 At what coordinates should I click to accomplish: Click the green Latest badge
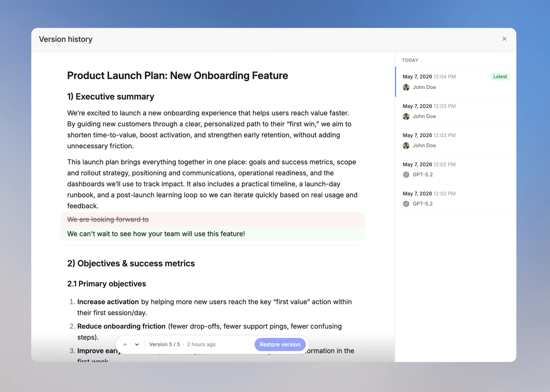coord(500,76)
